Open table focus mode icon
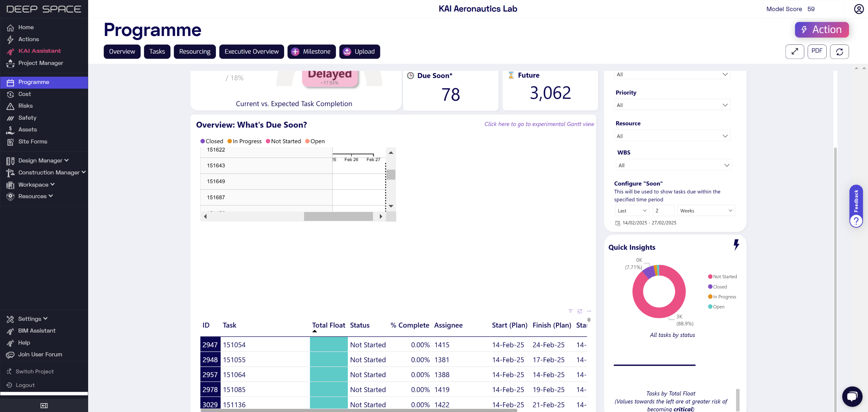Screen dimensions: 868x412 tap(580, 311)
